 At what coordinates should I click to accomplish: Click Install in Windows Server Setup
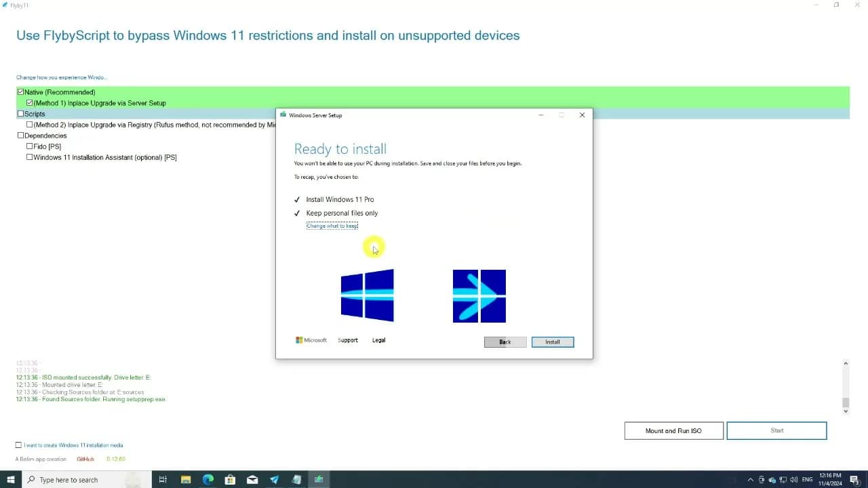[x=552, y=342]
